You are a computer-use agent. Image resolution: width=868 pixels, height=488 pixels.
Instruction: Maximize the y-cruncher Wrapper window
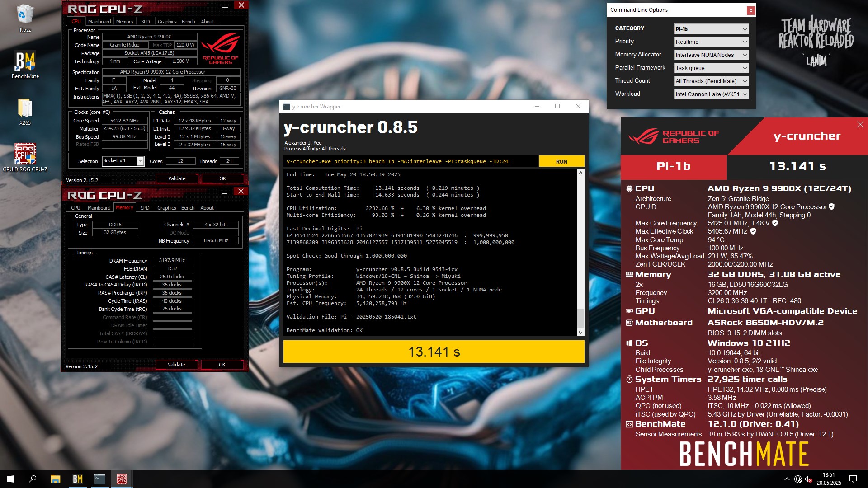click(x=557, y=106)
